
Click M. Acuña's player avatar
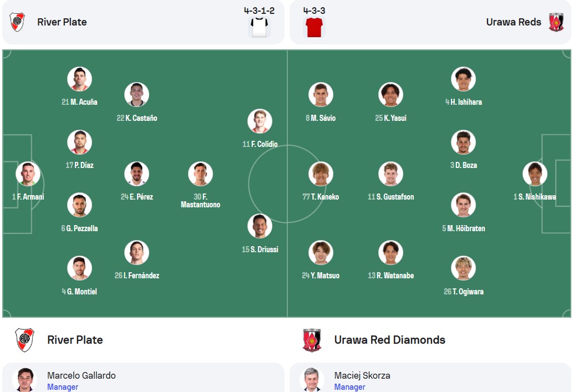coord(80,79)
